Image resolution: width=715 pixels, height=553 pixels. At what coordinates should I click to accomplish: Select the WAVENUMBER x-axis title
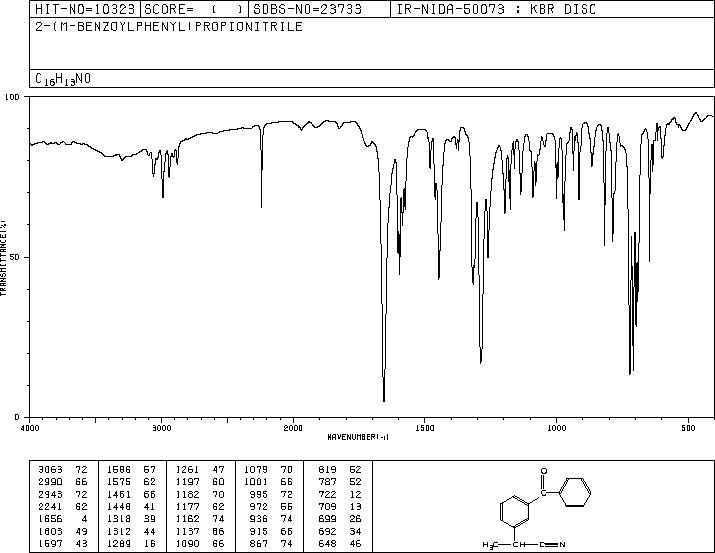(x=358, y=437)
